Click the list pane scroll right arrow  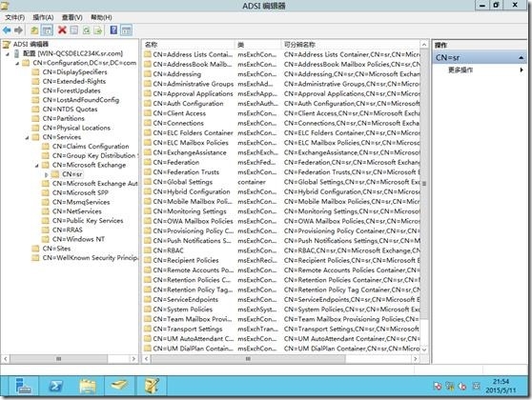point(416,359)
